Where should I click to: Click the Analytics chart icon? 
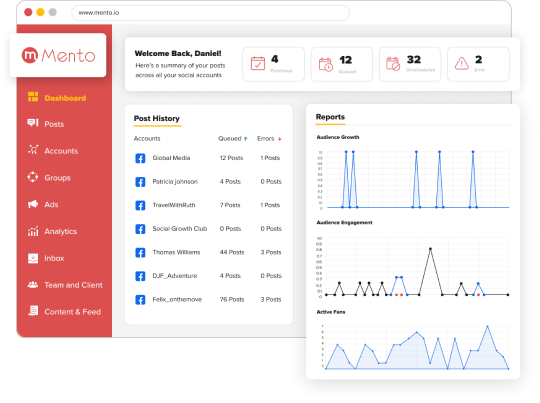coord(33,231)
